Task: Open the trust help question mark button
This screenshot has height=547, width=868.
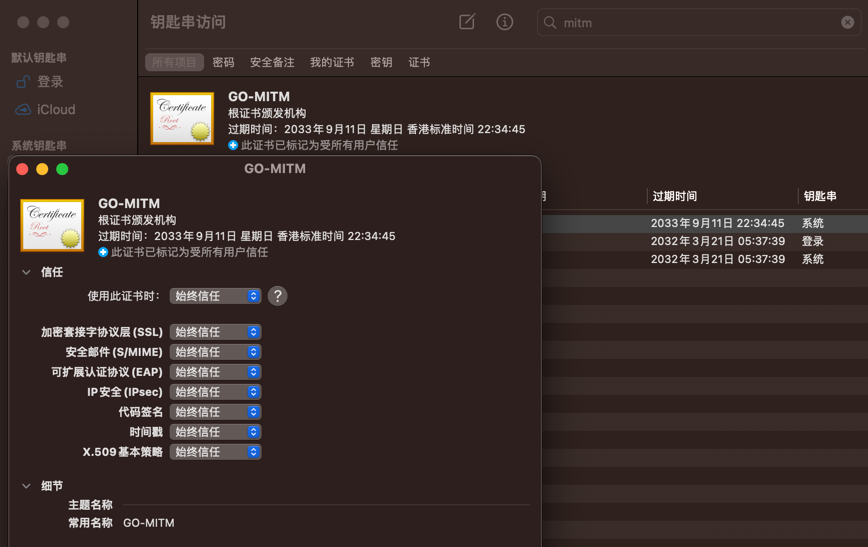Action: [x=277, y=296]
